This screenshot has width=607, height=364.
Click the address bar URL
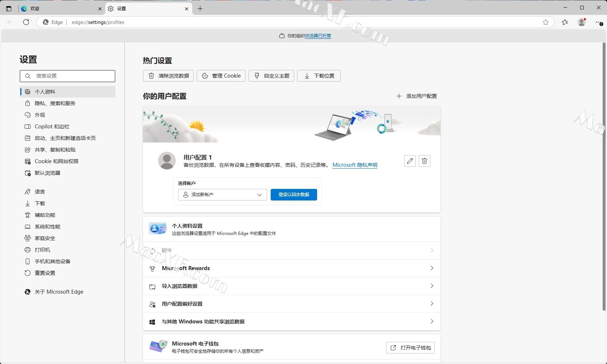click(x=98, y=22)
